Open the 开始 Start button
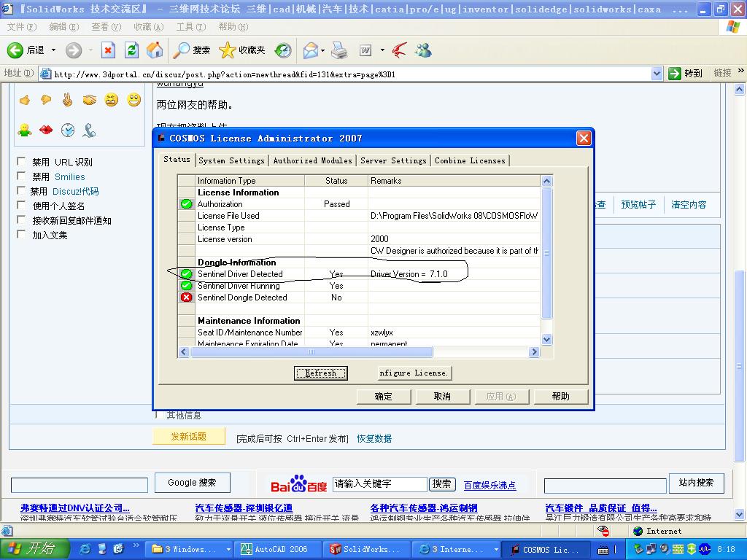The height and width of the screenshot is (560, 747). (x=35, y=549)
